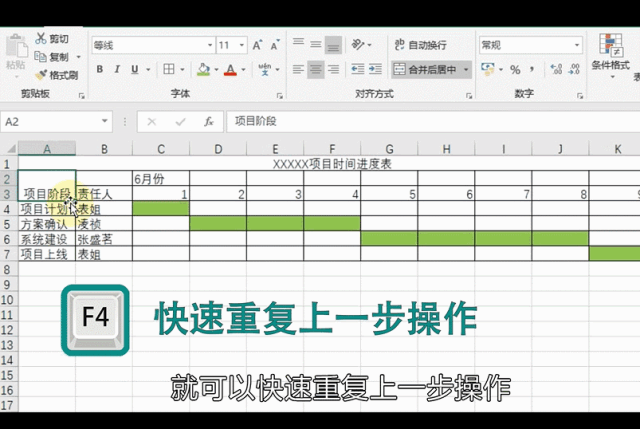
Task: Click the Enter checkmark formula bar icon
Action: click(180, 122)
